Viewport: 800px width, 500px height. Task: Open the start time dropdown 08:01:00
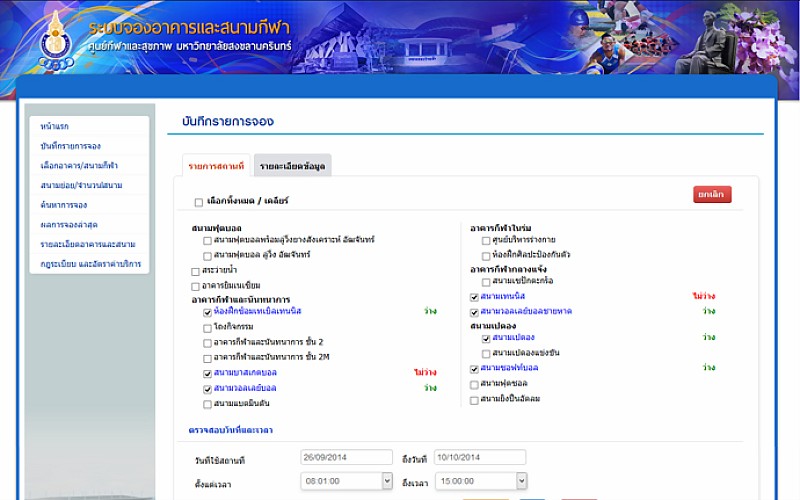point(346,481)
